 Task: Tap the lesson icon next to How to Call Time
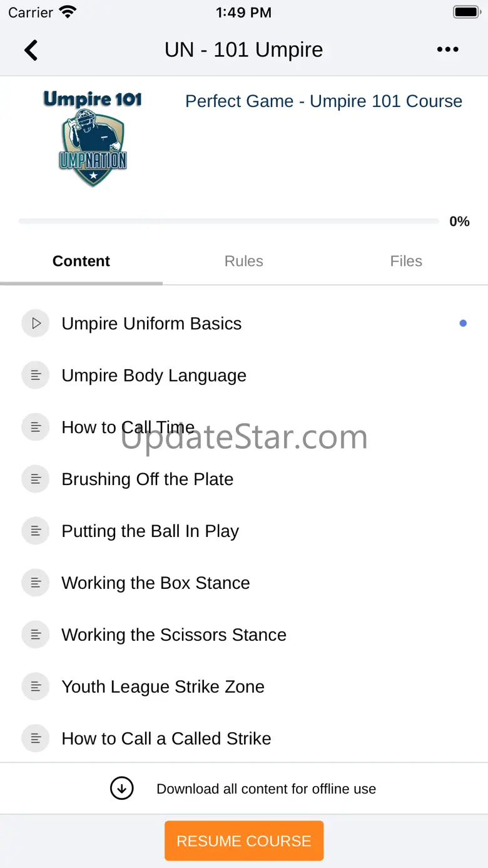(36, 427)
